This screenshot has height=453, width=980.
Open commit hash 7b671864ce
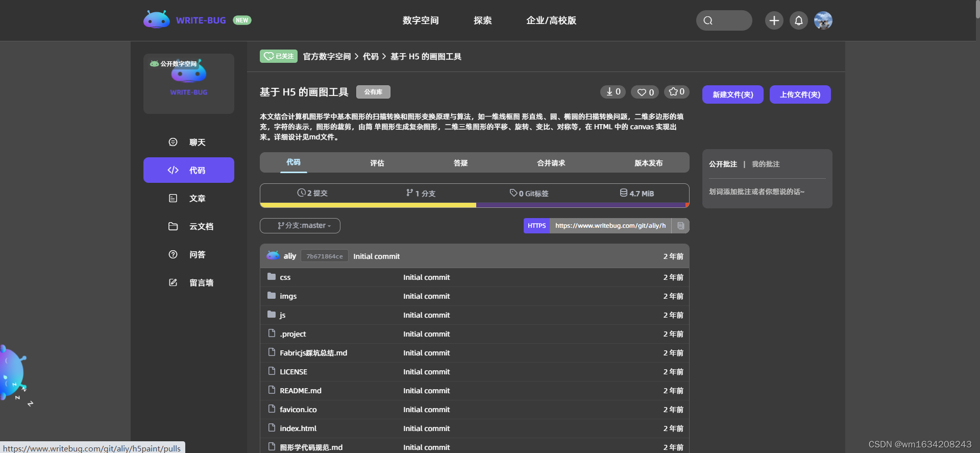pos(325,256)
